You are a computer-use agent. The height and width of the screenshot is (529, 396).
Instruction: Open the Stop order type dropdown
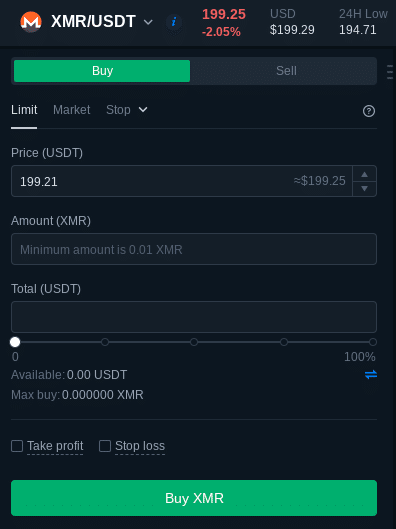126,110
